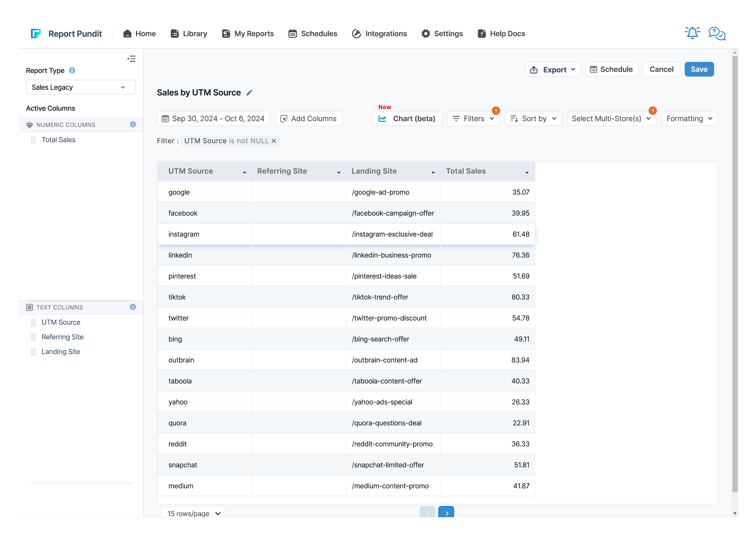Click Report Type info icon
Screen dimensions: 756x535
pyautogui.click(x=72, y=70)
